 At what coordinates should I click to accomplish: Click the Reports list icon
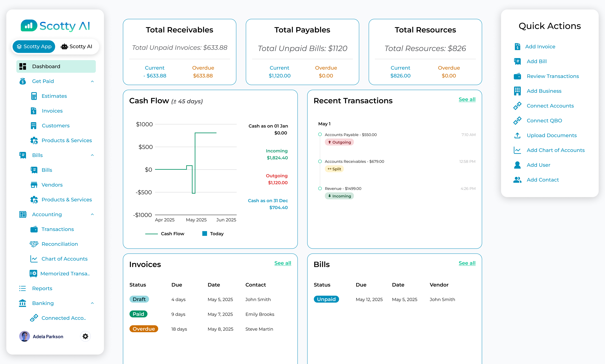click(23, 288)
